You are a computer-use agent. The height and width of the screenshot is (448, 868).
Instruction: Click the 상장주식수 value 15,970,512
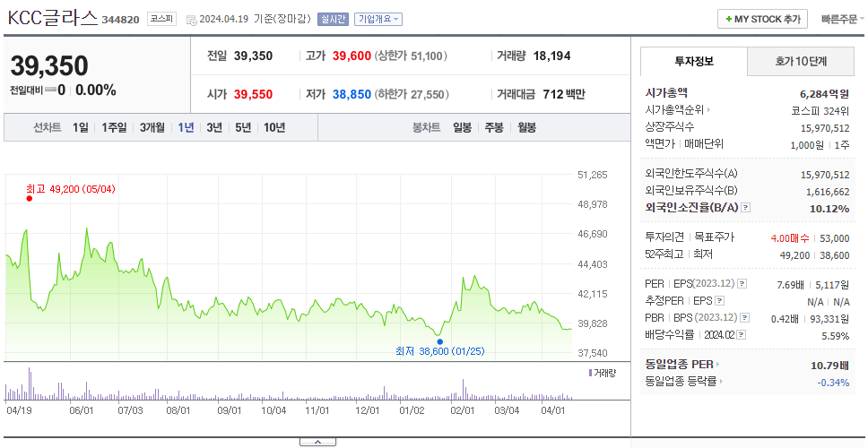(x=825, y=128)
